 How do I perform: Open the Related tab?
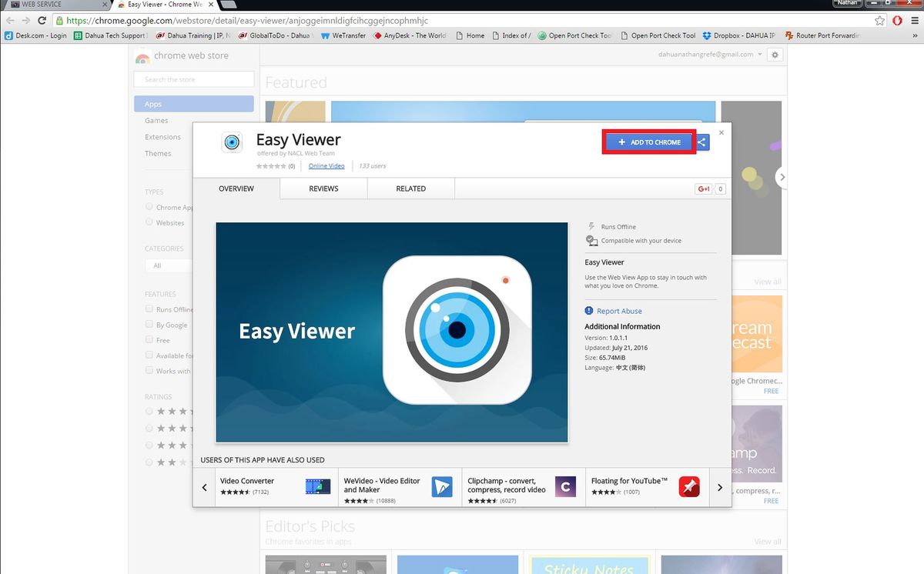tap(410, 189)
